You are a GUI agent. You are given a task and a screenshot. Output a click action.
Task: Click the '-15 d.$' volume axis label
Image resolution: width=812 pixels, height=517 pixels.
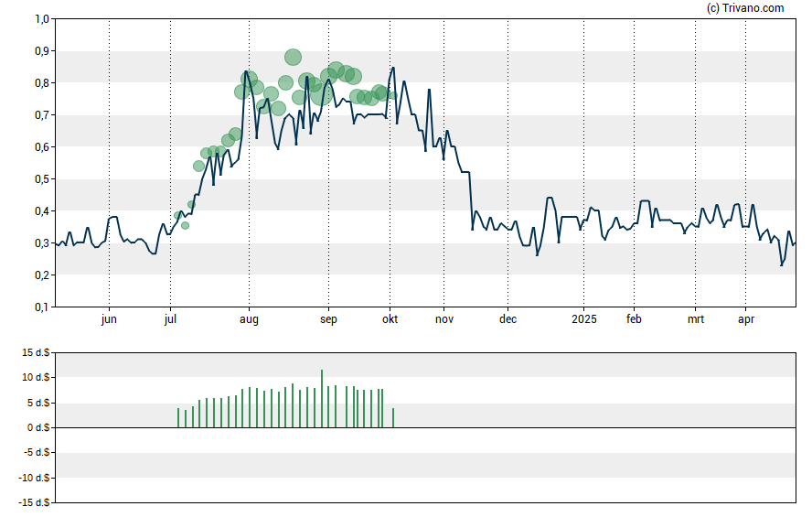tap(34, 502)
